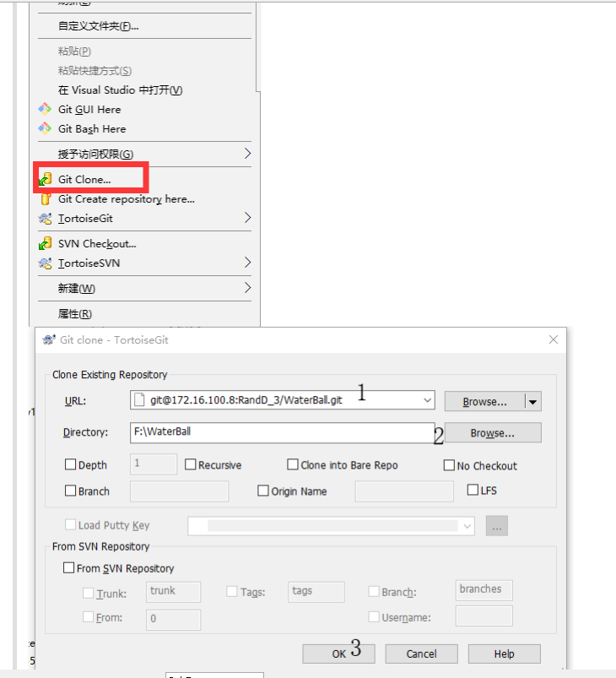The image size is (616, 678).
Task: Toggle the Trunk checkbox
Action: pyautogui.click(x=89, y=593)
